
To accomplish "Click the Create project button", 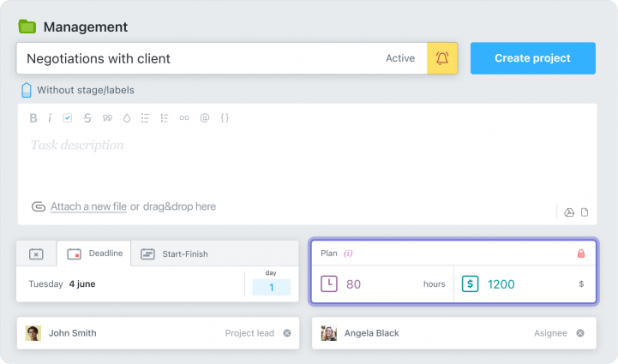I will point(532,58).
